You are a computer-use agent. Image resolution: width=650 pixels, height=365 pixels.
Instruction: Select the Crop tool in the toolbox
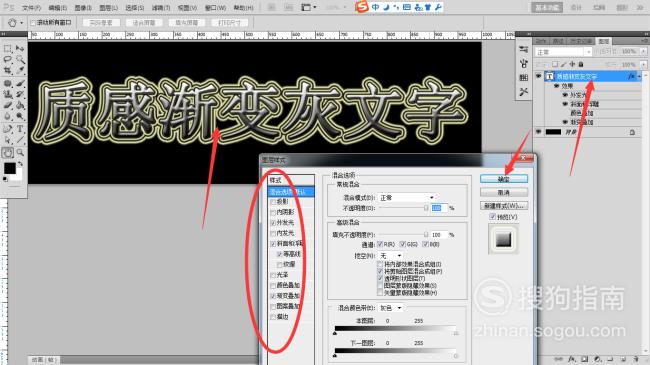(x=8, y=71)
